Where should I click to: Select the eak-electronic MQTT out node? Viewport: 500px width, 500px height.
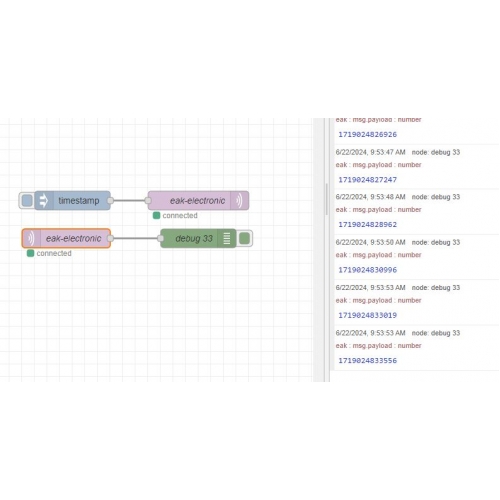click(x=198, y=201)
